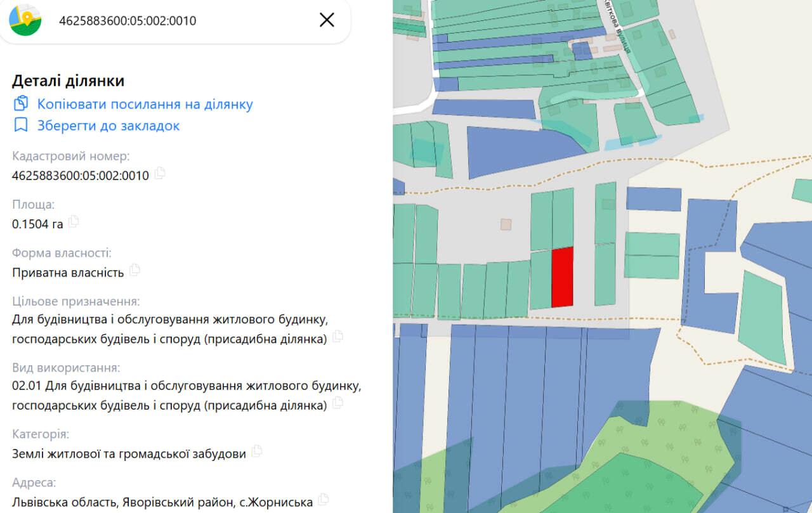The width and height of the screenshot is (812, 513).
Task: Click the bookmark icon beside Зберегти до закладок
Action: coord(21,125)
